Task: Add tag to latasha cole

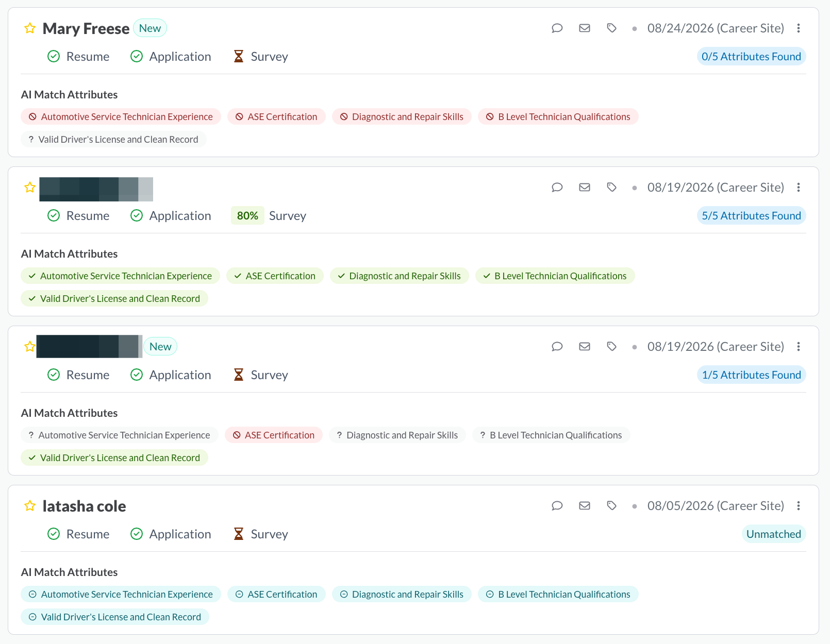Action: [x=612, y=506]
